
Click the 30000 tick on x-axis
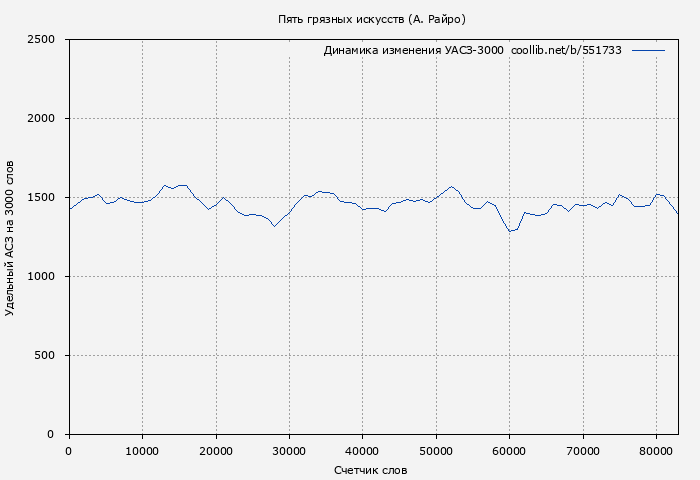(x=289, y=451)
